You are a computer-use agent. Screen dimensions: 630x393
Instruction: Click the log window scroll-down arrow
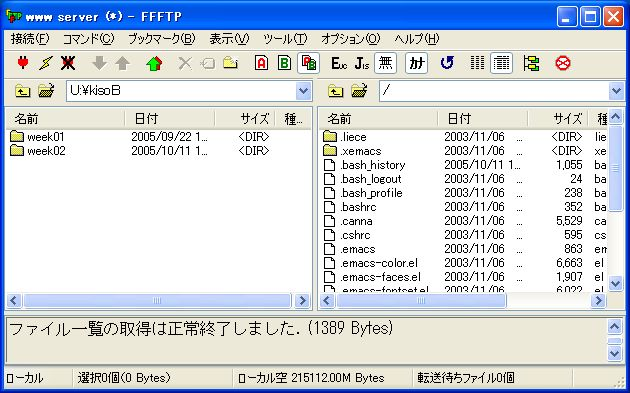(x=615, y=354)
